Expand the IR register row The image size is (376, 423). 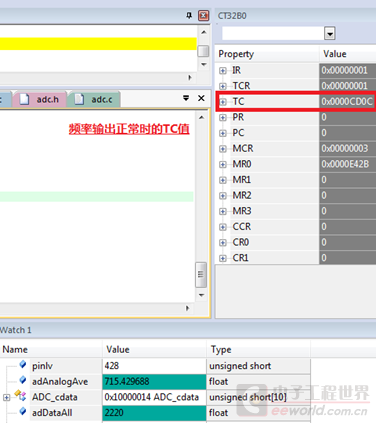(223, 71)
